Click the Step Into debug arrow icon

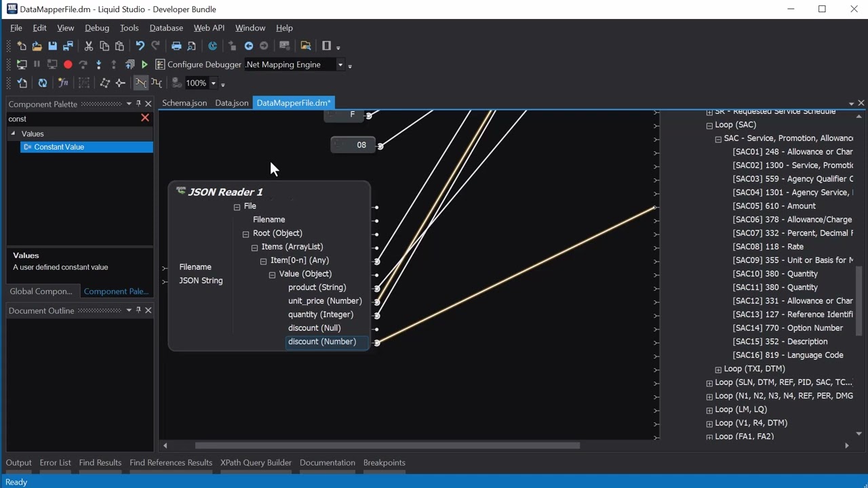99,64
